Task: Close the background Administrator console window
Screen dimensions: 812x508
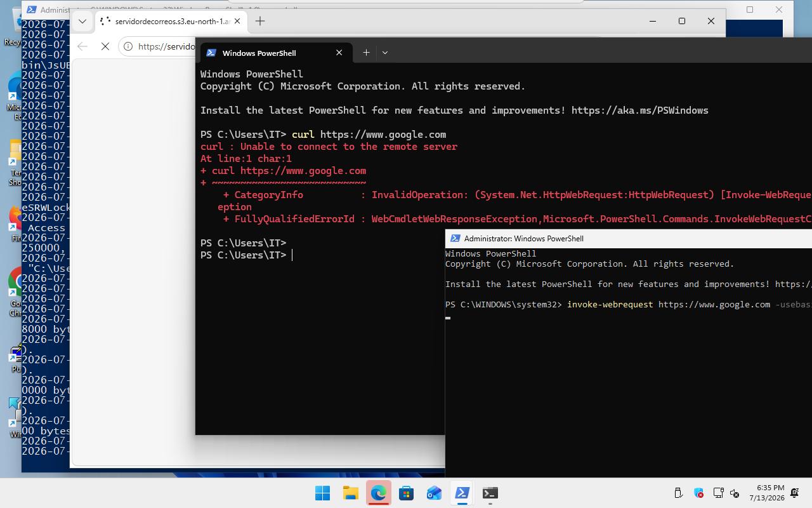Action: click(x=779, y=10)
